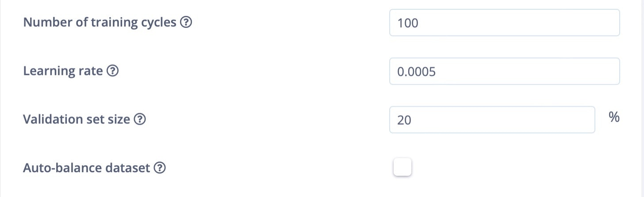
Task: Click the Number of training cycles label
Action: pos(100,23)
